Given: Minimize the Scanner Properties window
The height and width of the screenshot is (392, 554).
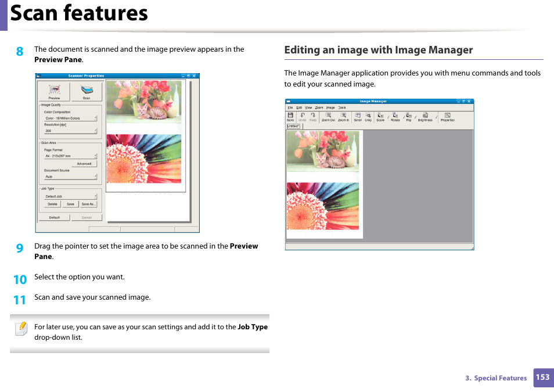Looking at the screenshot, I should tap(183, 75).
